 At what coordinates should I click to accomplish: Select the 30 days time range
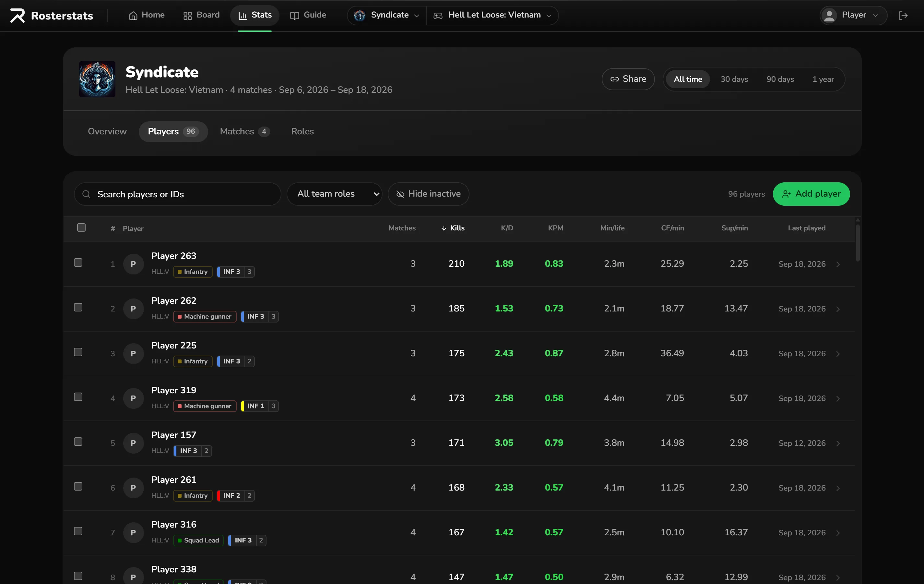734,79
